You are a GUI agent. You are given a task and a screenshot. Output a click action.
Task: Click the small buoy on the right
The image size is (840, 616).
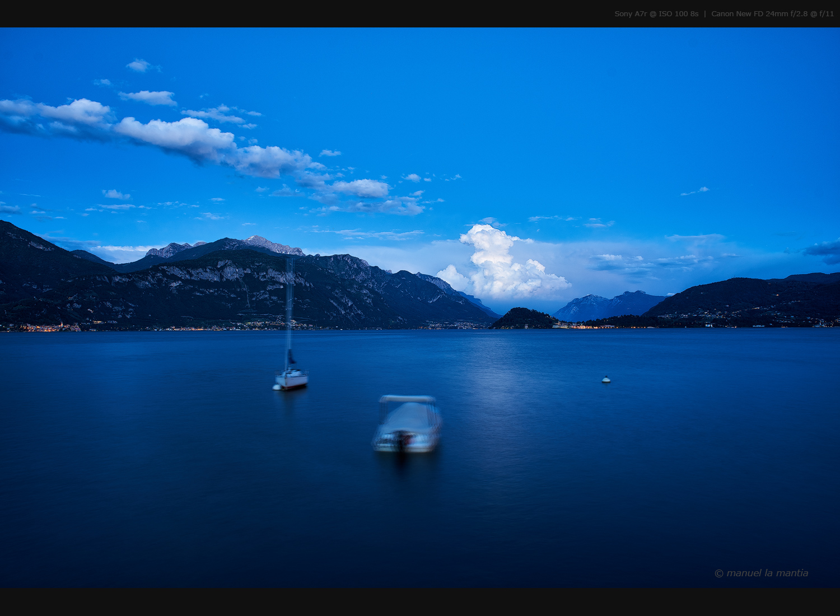point(606,380)
